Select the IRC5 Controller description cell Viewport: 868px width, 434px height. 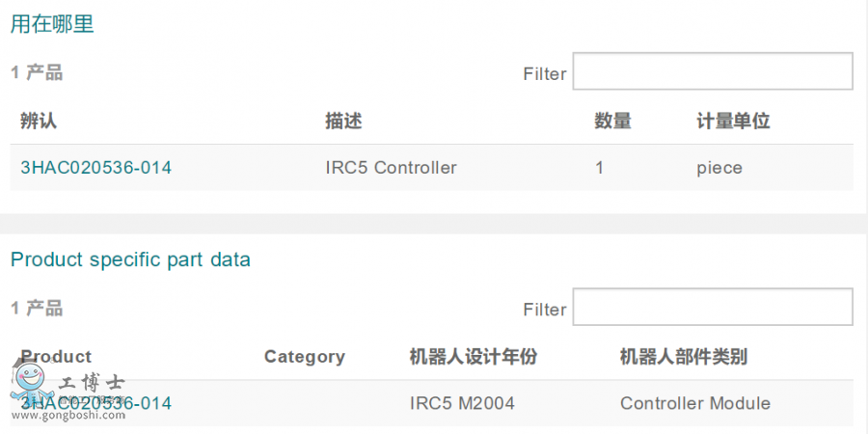391,168
